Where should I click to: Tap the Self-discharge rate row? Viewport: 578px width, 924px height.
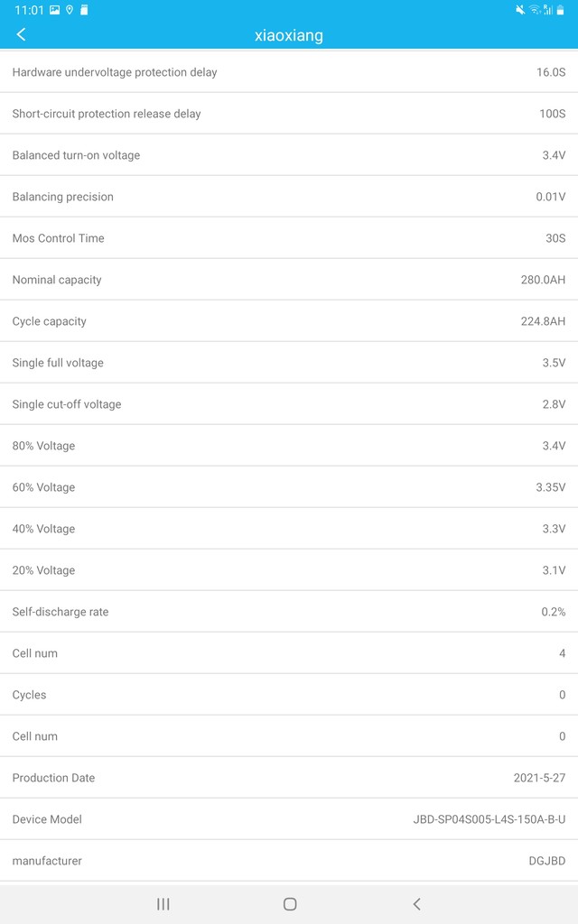coord(289,612)
